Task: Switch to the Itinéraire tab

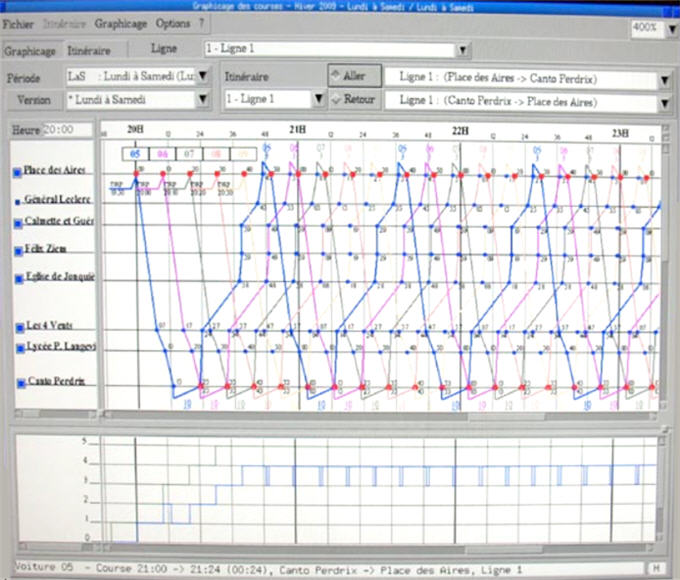Action: pyautogui.click(x=89, y=51)
